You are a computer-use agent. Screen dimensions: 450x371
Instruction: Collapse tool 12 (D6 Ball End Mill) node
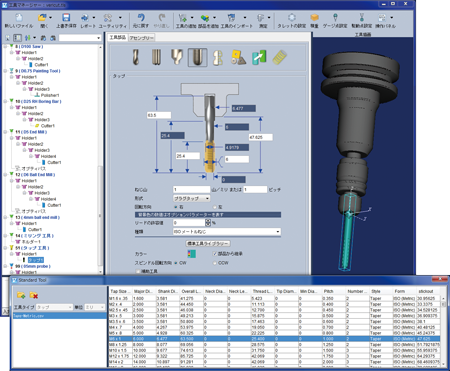coord(6,175)
